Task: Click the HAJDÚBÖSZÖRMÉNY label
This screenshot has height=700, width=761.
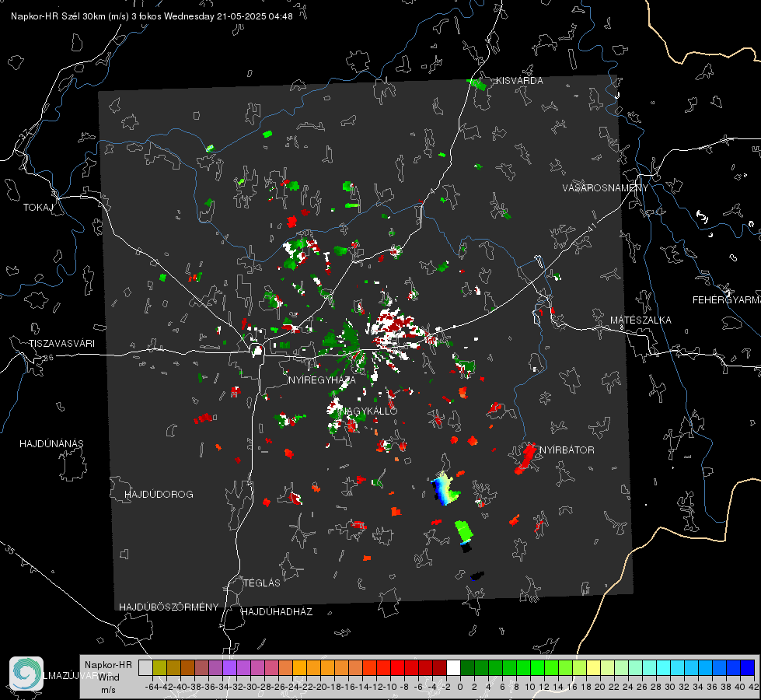Action: pos(169,607)
